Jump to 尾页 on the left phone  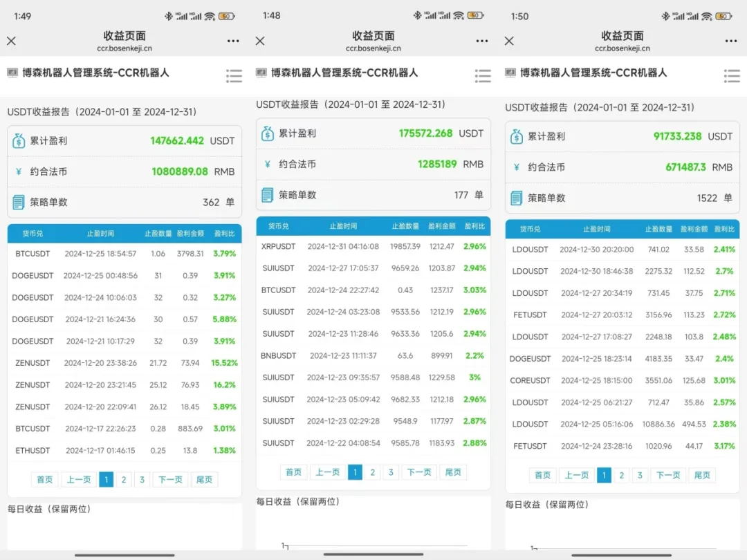click(x=204, y=480)
